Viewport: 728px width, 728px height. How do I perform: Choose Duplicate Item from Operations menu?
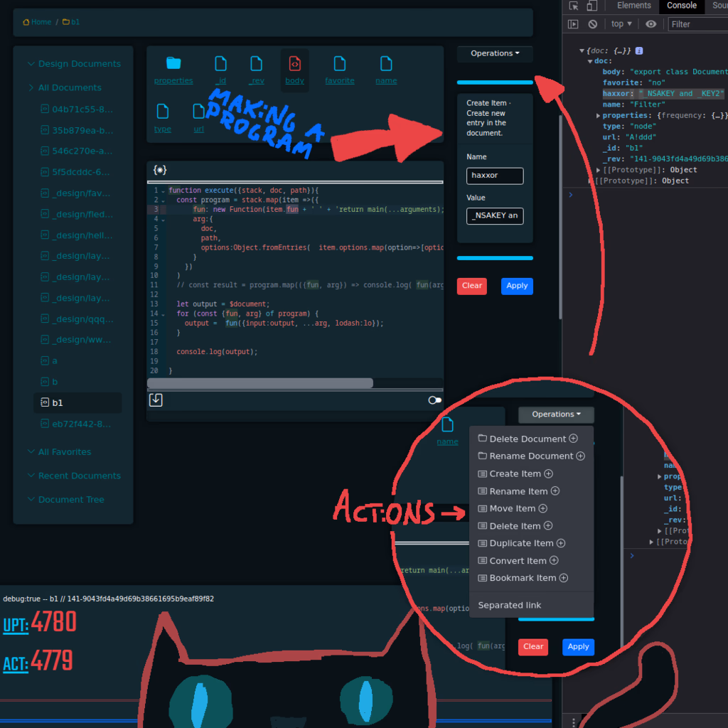(521, 543)
